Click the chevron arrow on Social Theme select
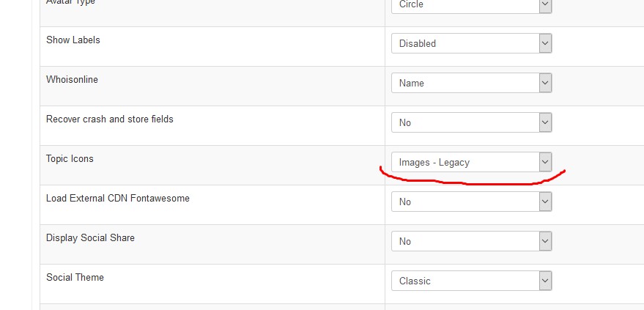644x310 pixels. pyautogui.click(x=544, y=281)
